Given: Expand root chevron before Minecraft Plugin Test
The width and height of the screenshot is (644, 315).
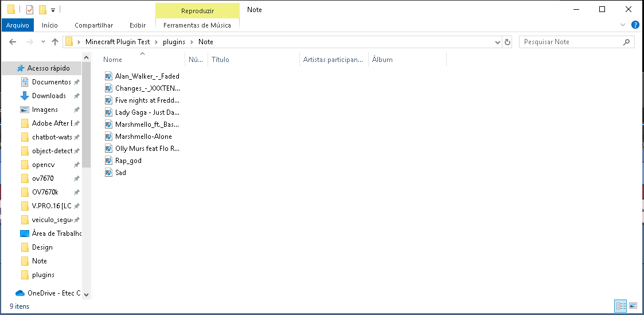Looking at the screenshot, I should pos(79,42).
